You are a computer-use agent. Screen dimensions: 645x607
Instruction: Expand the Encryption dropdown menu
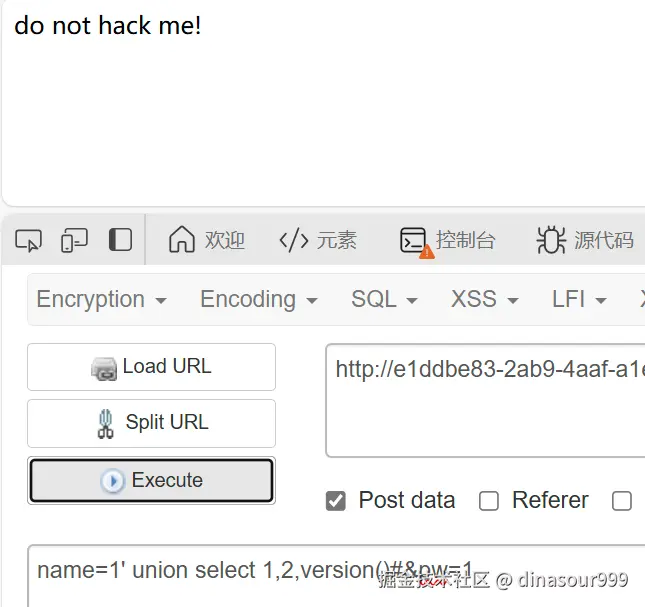(x=101, y=299)
